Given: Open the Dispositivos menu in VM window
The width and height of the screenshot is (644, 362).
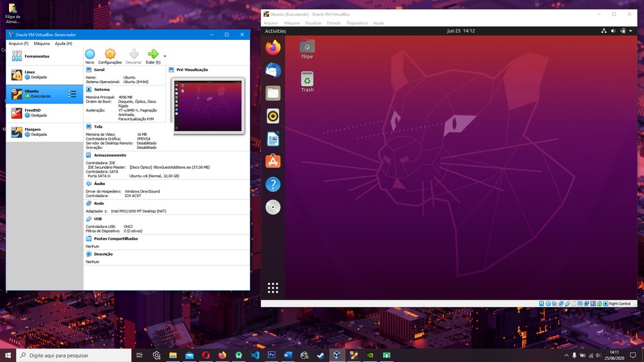Looking at the screenshot, I should tap(357, 23).
